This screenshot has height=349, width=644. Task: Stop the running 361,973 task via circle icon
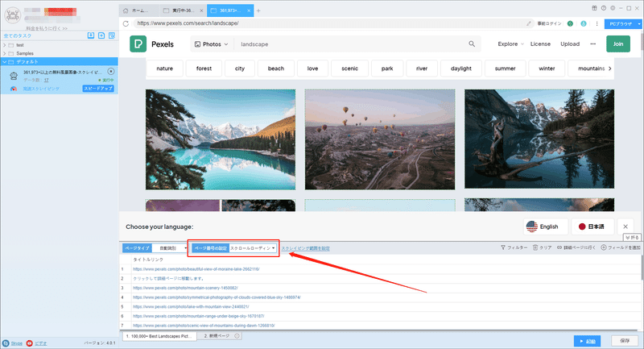click(x=110, y=72)
